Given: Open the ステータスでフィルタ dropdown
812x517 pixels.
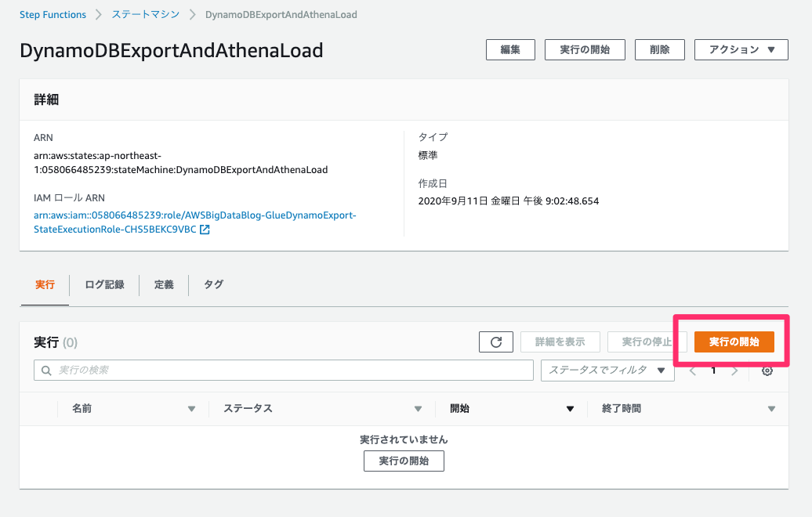Looking at the screenshot, I should [x=607, y=370].
